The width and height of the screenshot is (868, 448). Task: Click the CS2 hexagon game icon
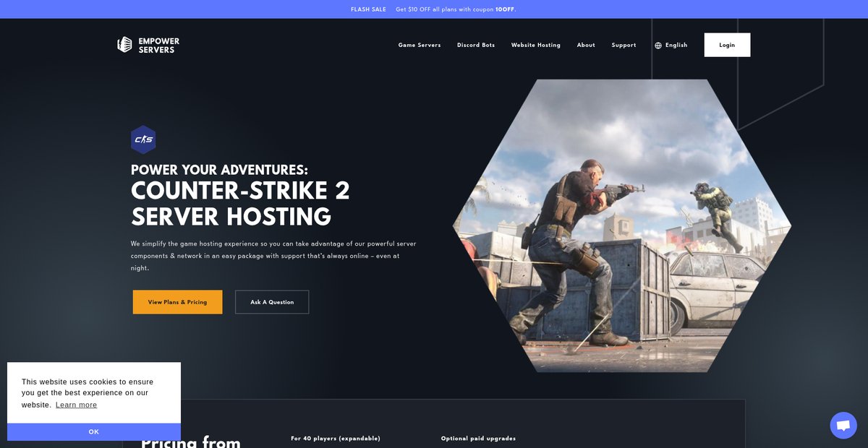143,139
